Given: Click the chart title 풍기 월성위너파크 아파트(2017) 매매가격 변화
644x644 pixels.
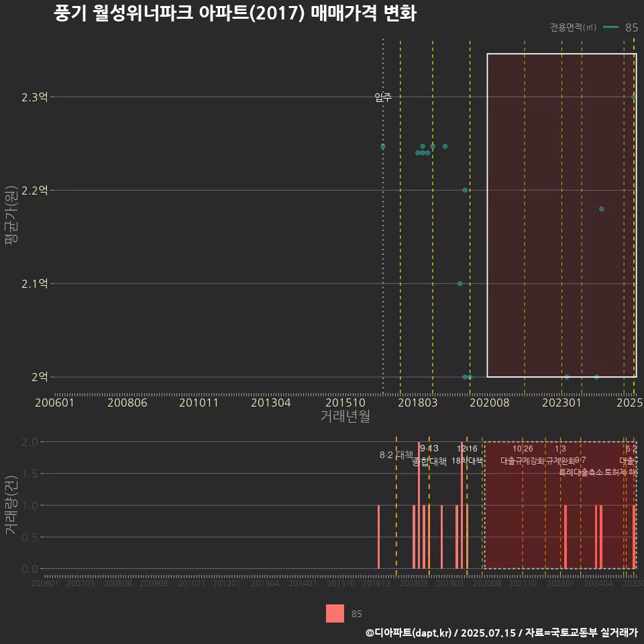Looking at the screenshot, I should 235,13.
